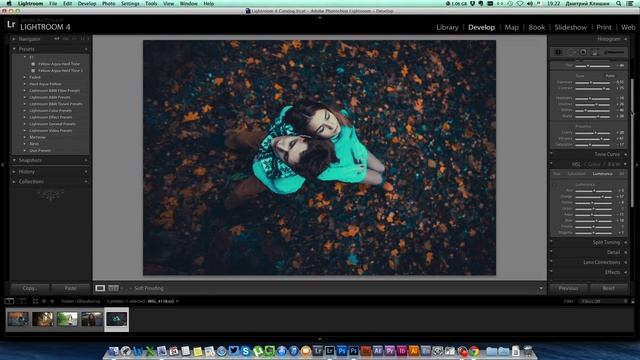Viewport: 640px width, 360px height.
Task: Switch to Loupe view in toolbar
Action: pyautogui.click(x=100, y=288)
